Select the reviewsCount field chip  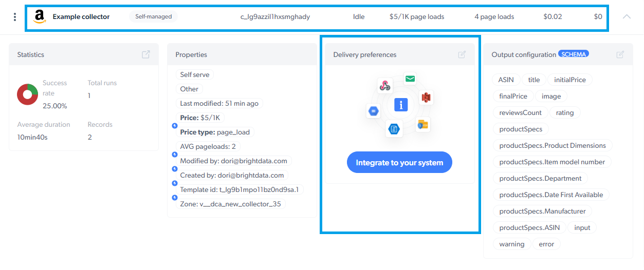(x=520, y=112)
